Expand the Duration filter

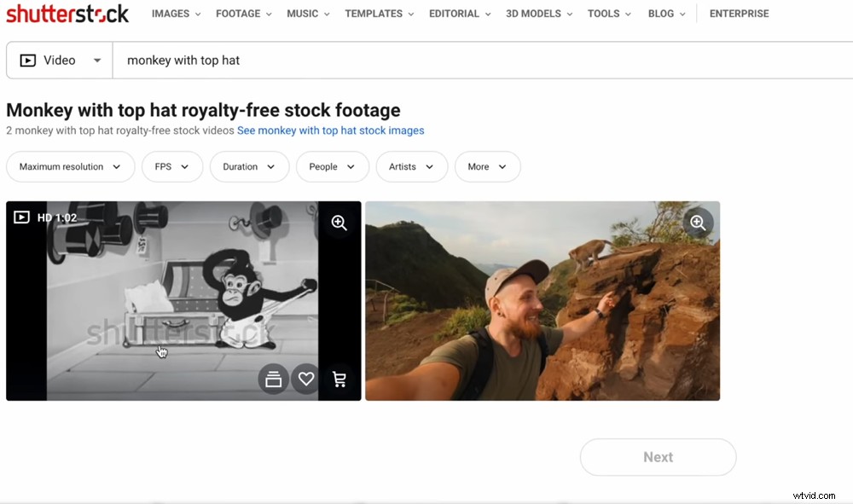[x=248, y=166]
